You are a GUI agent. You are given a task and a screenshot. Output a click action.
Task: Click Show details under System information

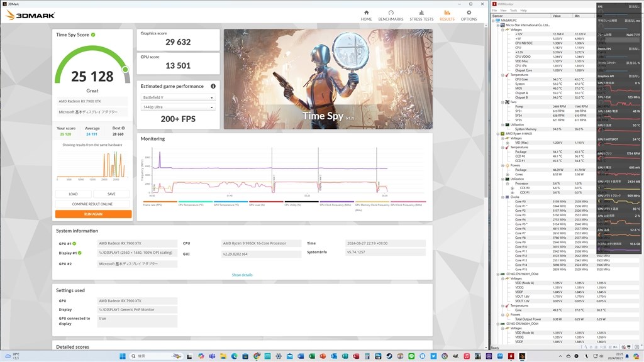(x=242, y=275)
